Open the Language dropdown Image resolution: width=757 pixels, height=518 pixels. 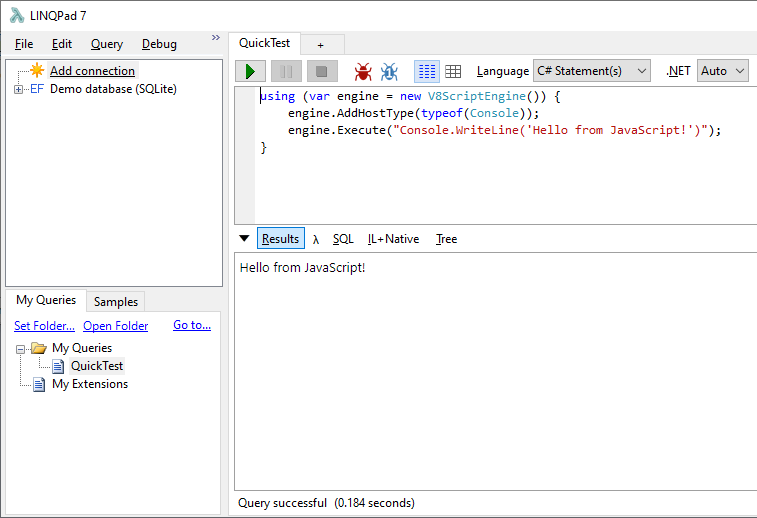(591, 71)
